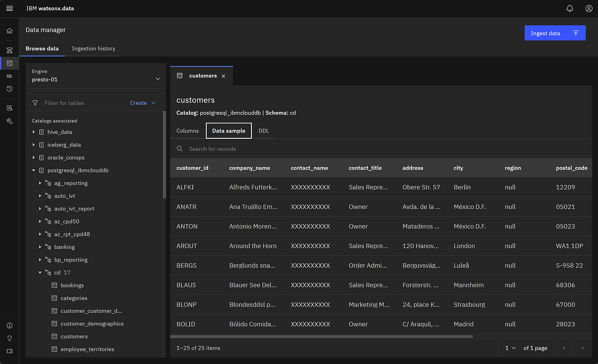Select the bp_reporting schema
598x364 pixels.
pos(71,260)
